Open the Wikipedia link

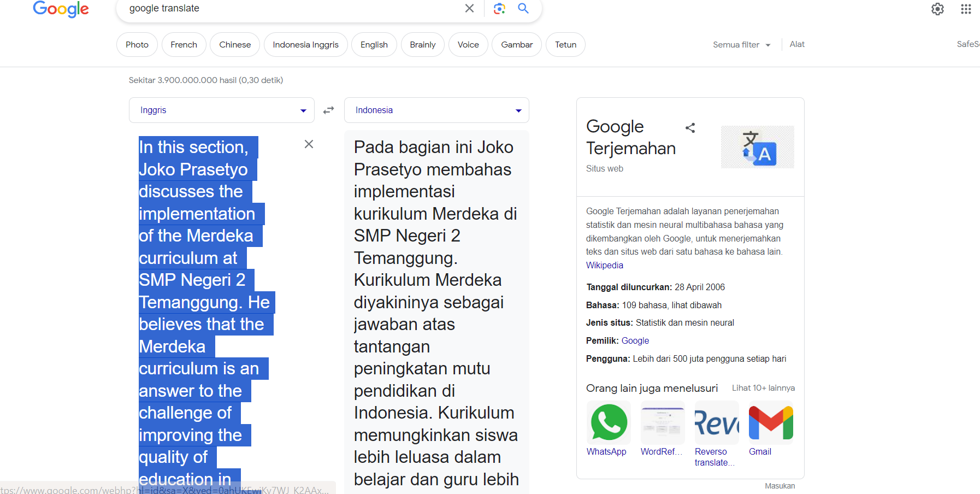(x=605, y=265)
